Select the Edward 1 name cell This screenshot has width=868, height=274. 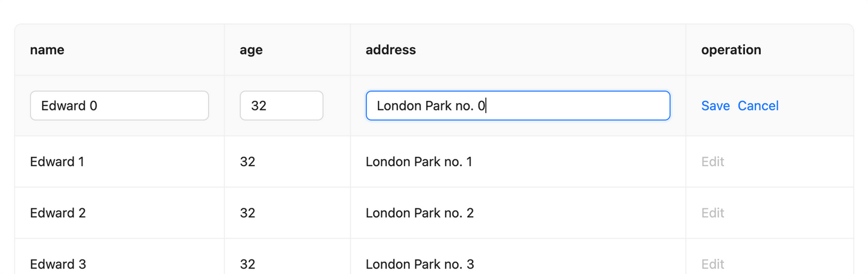coord(57,162)
